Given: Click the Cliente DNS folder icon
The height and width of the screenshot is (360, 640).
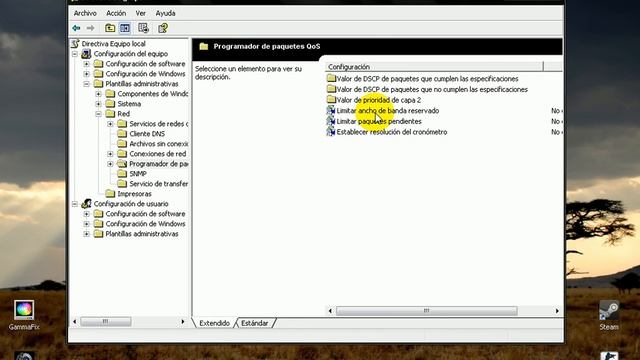Looking at the screenshot, I should pos(122,133).
